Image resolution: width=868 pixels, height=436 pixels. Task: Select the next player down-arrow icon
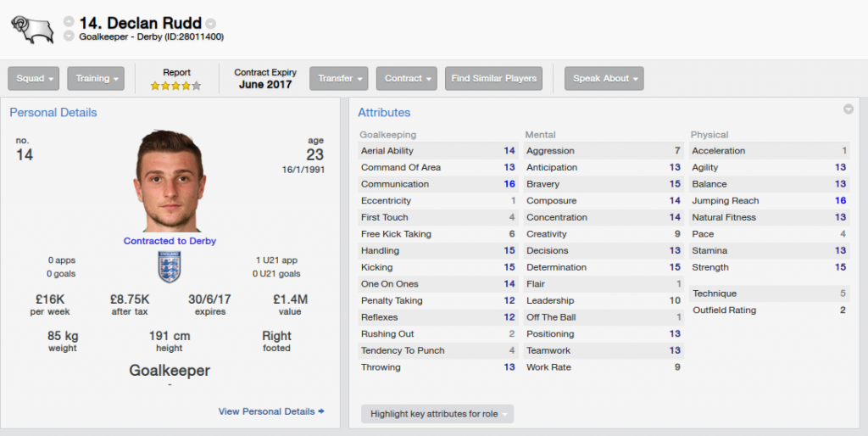[69, 36]
